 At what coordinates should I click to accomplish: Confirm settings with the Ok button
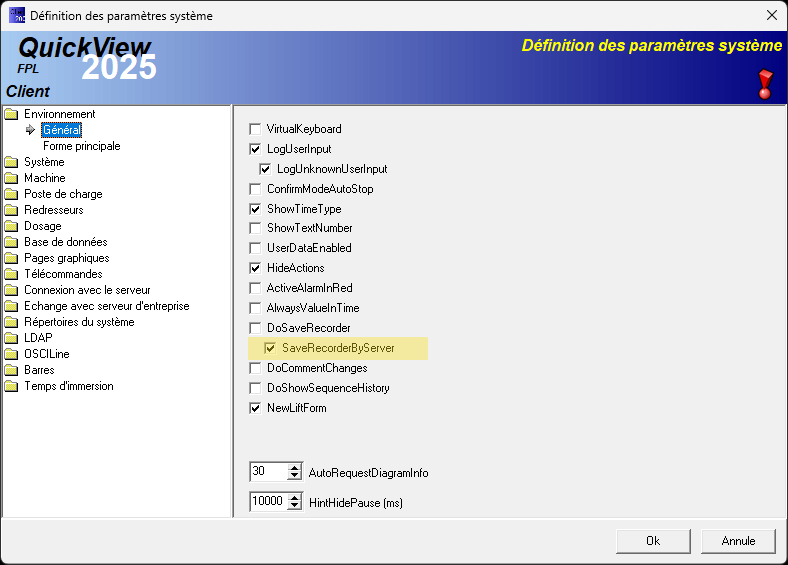pos(653,541)
